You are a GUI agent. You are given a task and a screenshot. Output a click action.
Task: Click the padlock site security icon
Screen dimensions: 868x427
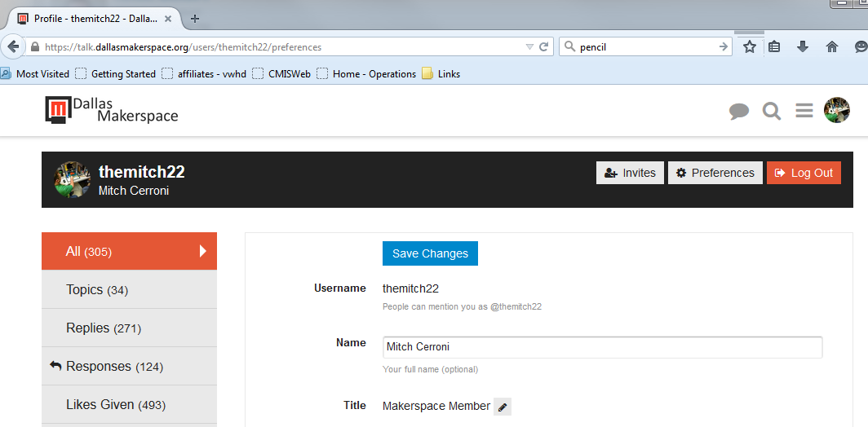coord(35,47)
